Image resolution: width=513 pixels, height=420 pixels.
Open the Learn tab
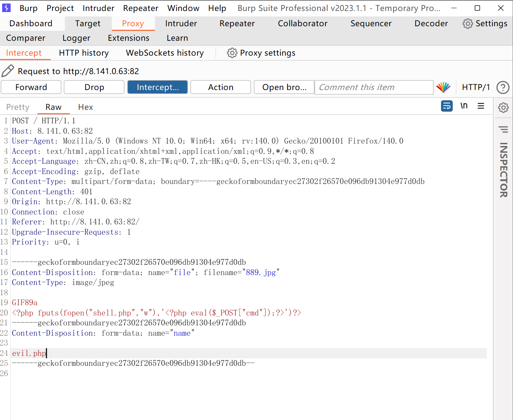[177, 38]
